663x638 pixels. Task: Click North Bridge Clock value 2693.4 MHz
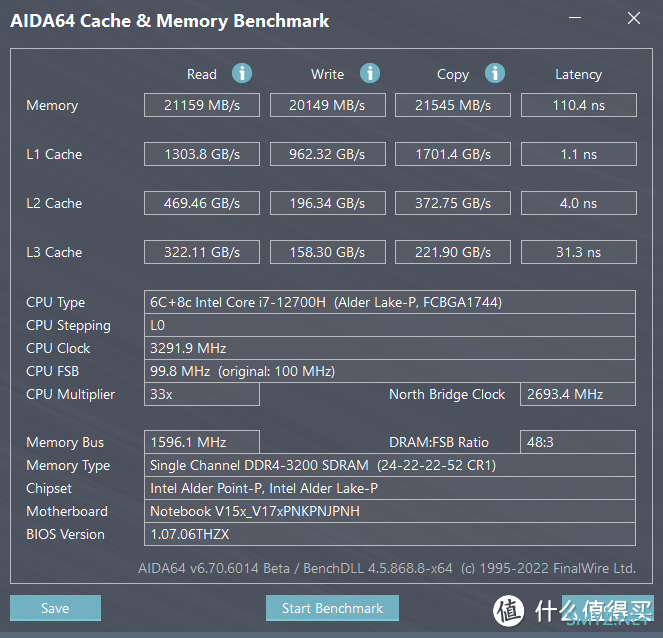pyautogui.click(x=578, y=394)
